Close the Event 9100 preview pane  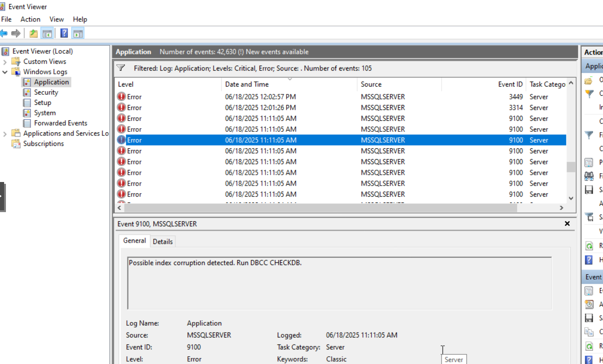tap(567, 224)
